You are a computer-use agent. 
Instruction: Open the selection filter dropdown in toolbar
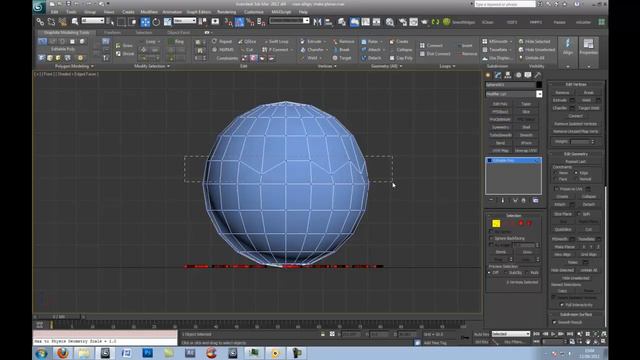point(93,21)
